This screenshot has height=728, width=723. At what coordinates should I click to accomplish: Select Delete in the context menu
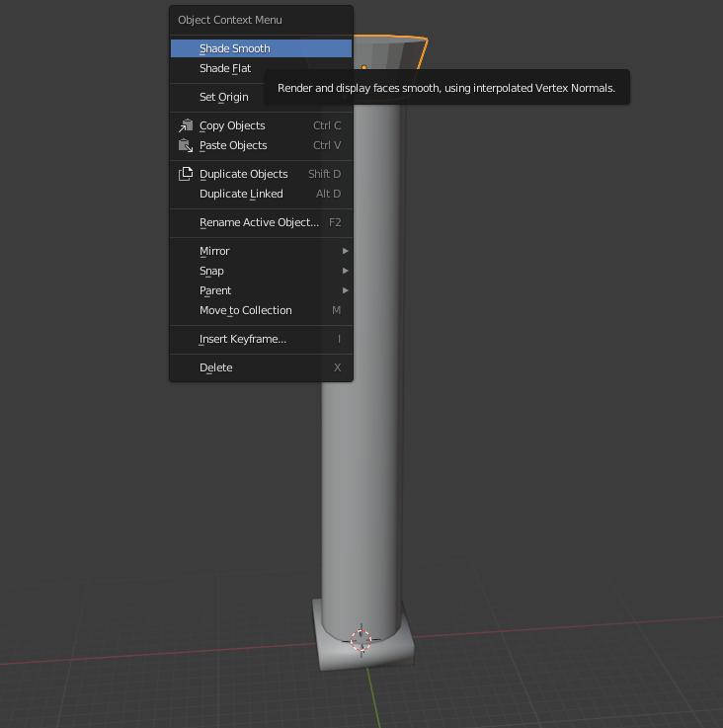coord(216,367)
